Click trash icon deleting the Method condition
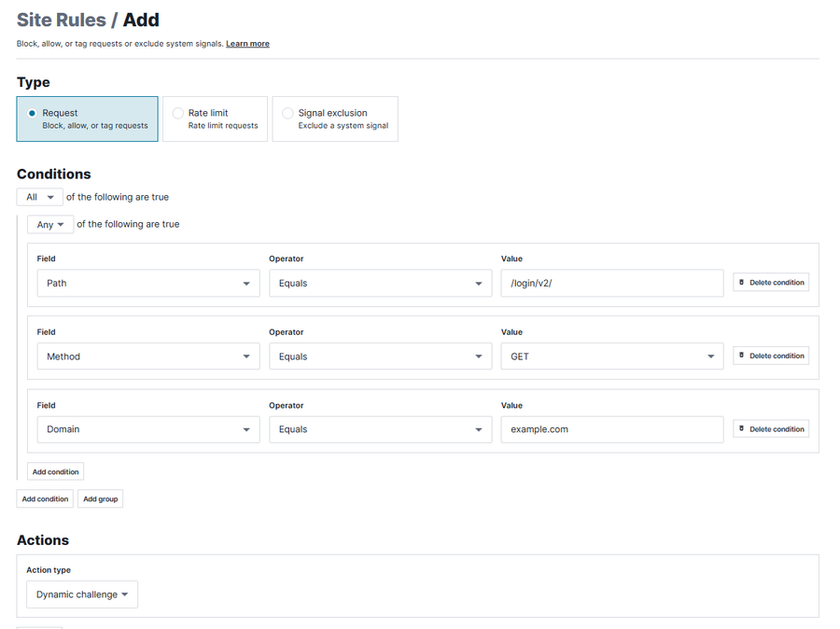 pyautogui.click(x=741, y=356)
